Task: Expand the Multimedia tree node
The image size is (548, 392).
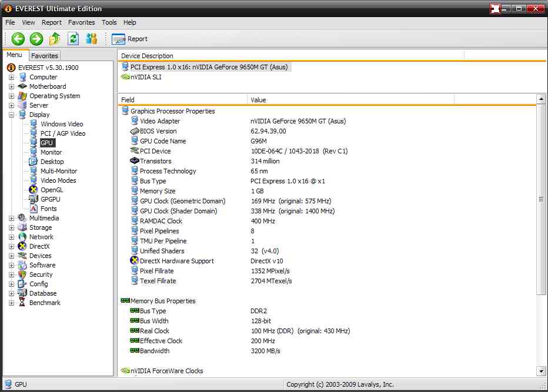Action: point(12,219)
